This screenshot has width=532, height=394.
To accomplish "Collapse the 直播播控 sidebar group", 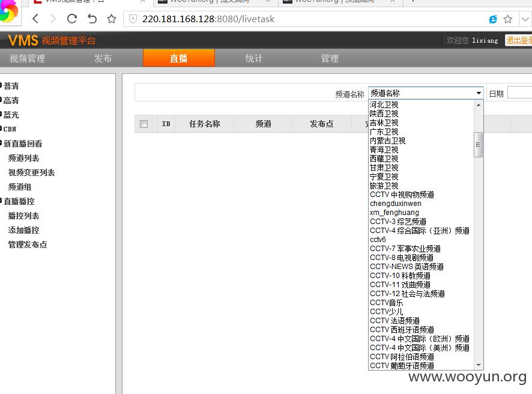I will [x=19, y=201].
